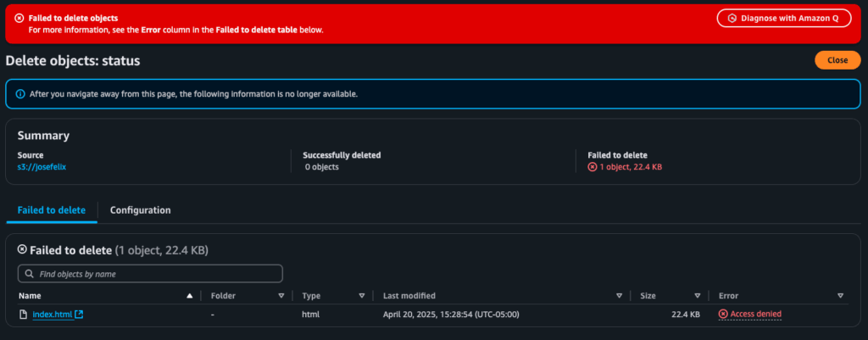Image resolution: width=868 pixels, height=340 pixels.
Task: Click the Name column header
Action: [x=30, y=296]
